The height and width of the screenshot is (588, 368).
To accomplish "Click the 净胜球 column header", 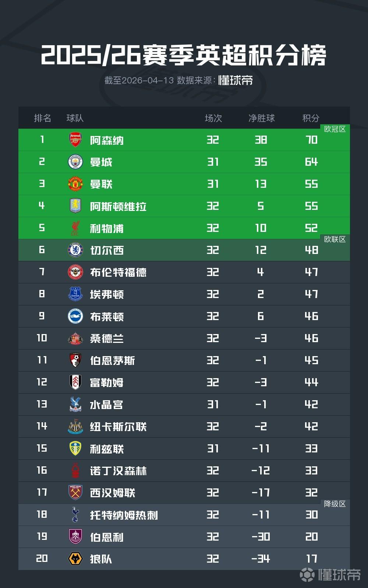I will coord(261,118).
